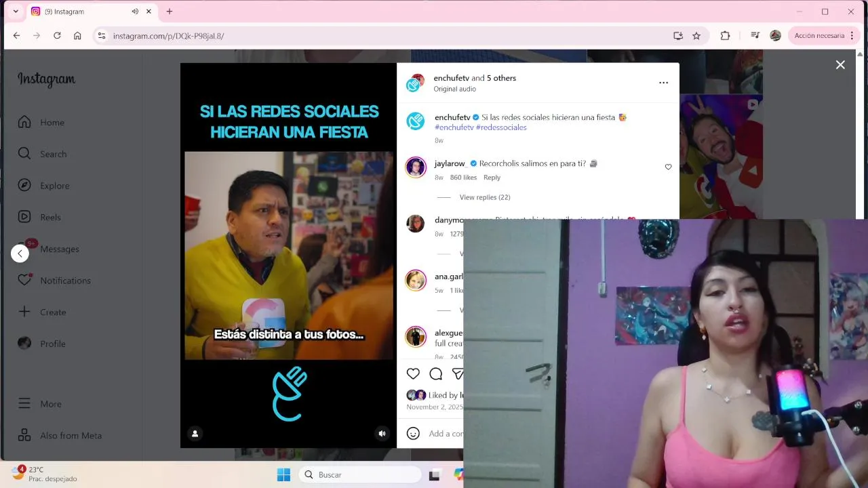The width and height of the screenshot is (868, 488).
Task: Click install app icon in address bar
Action: [677, 36]
